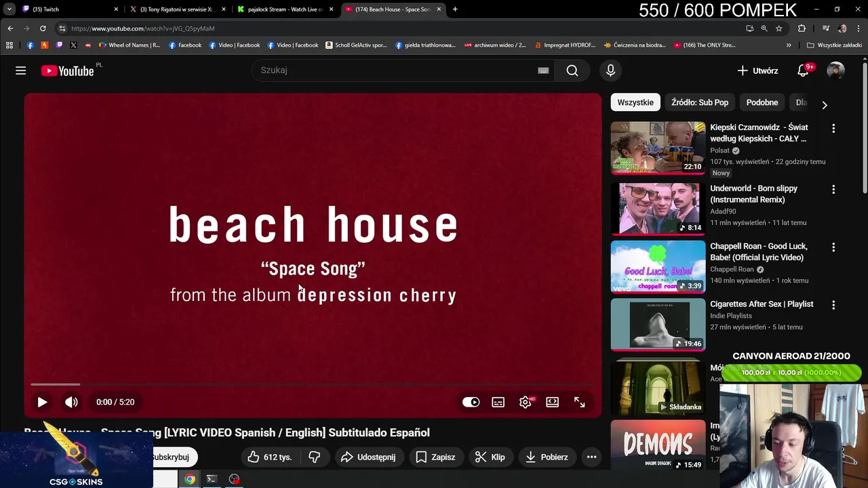This screenshot has height=488, width=868.
Task: Save video with the Zapisz button
Action: click(435, 457)
